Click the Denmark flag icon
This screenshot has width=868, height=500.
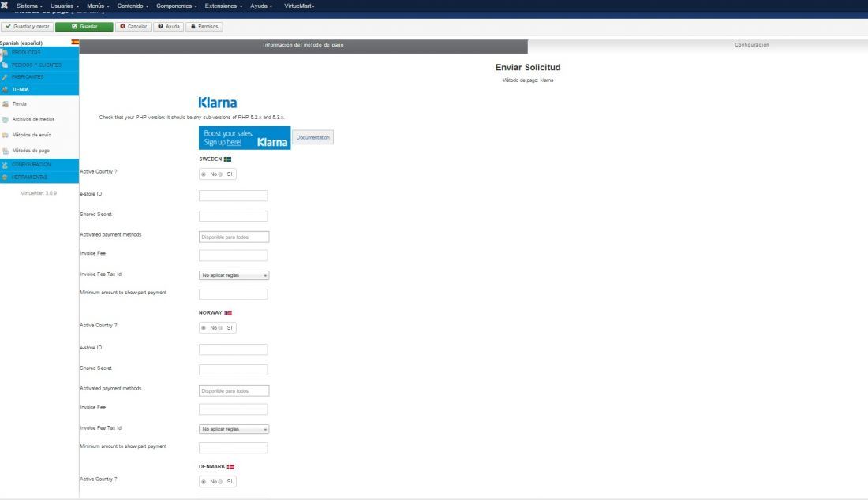(x=230, y=467)
